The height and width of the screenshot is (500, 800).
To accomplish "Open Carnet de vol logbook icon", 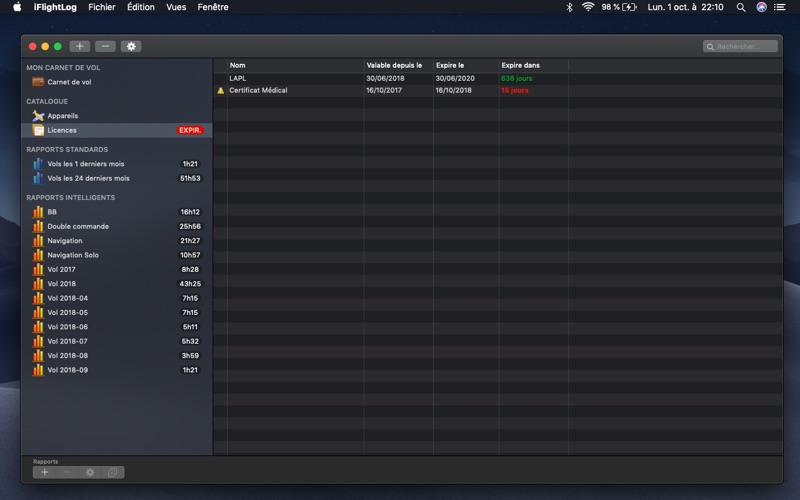I will coord(38,82).
